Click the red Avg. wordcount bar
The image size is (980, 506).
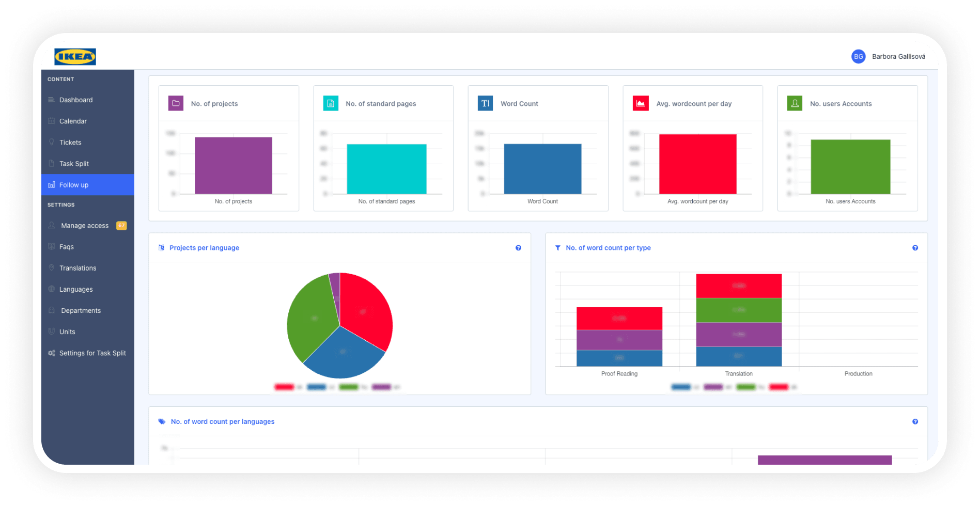point(697,164)
